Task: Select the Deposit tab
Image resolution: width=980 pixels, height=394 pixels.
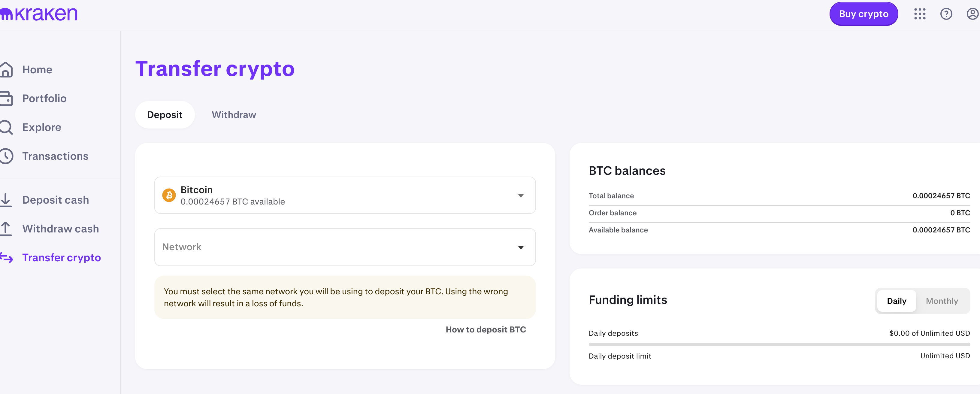Action: tap(165, 115)
